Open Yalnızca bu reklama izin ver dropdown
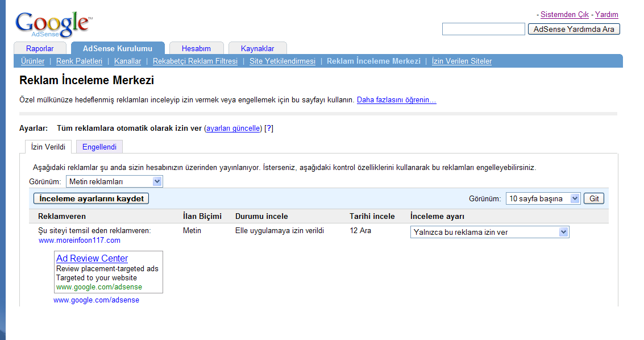Screen dimensions: 644x340 click(489, 232)
